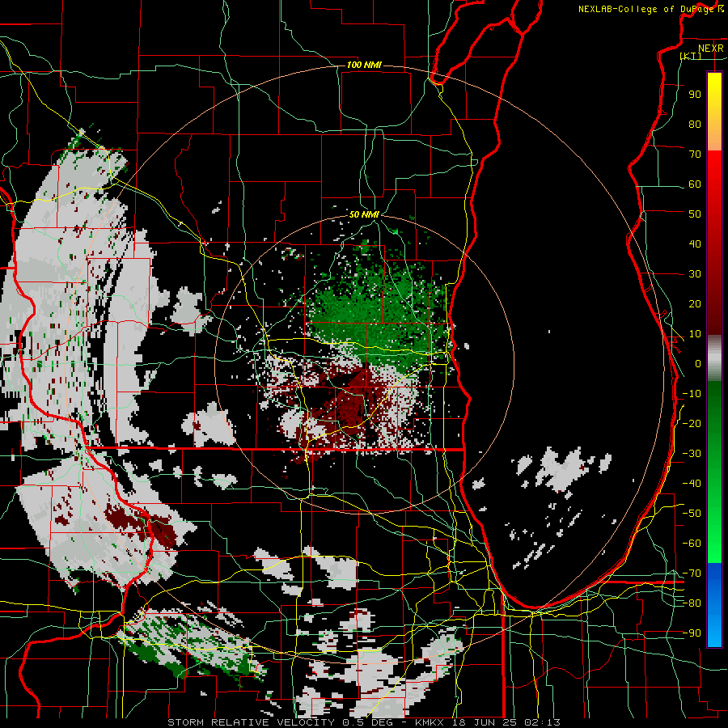
Task: Click the positive "90" scale label
Action: (695, 95)
